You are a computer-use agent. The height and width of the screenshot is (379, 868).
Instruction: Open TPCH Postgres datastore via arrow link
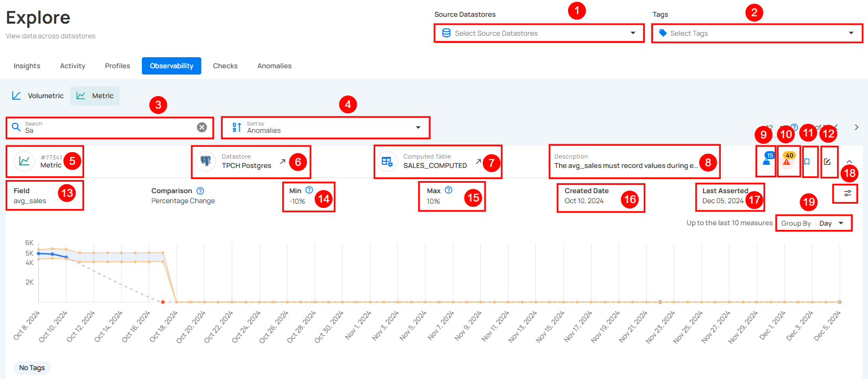click(x=283, y=162)
